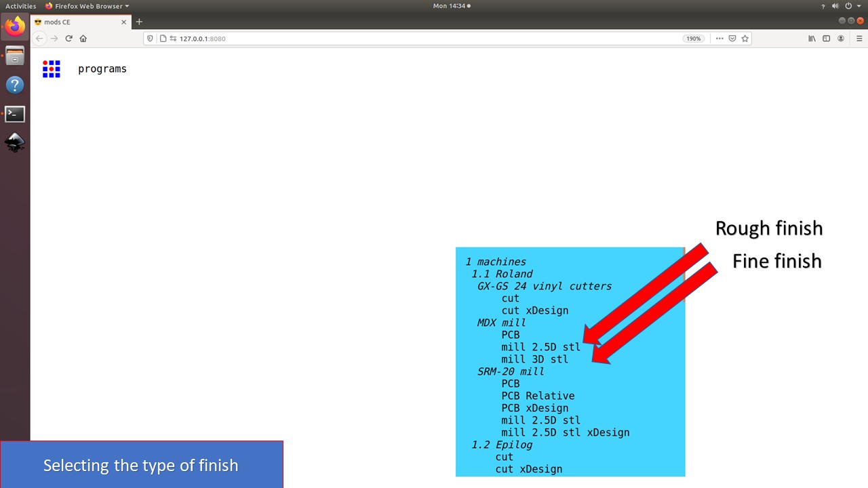Open the page actions three-dot menu
The height and width of the screenshot is (488, 868).
click(719, 39)
